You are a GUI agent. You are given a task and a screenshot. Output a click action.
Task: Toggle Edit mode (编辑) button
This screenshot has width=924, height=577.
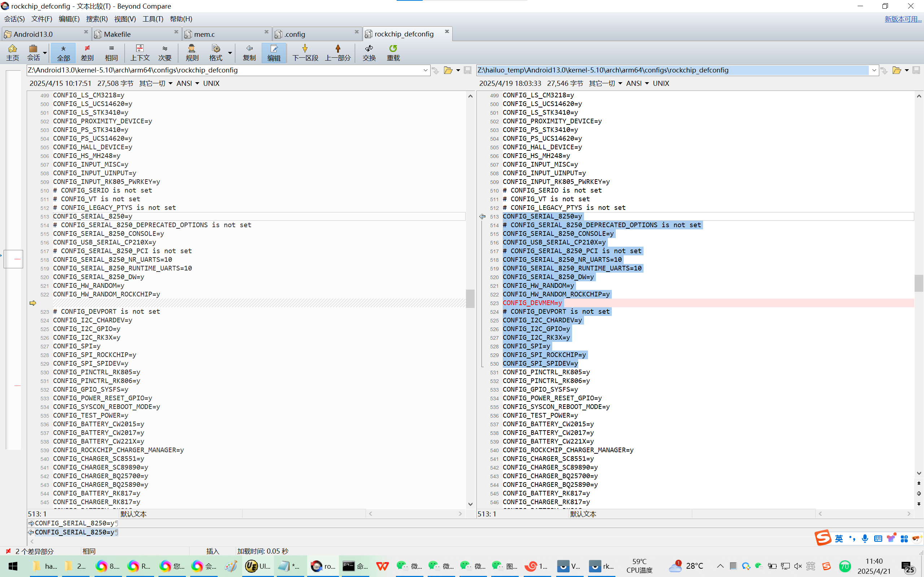click(x=273, y=52)
